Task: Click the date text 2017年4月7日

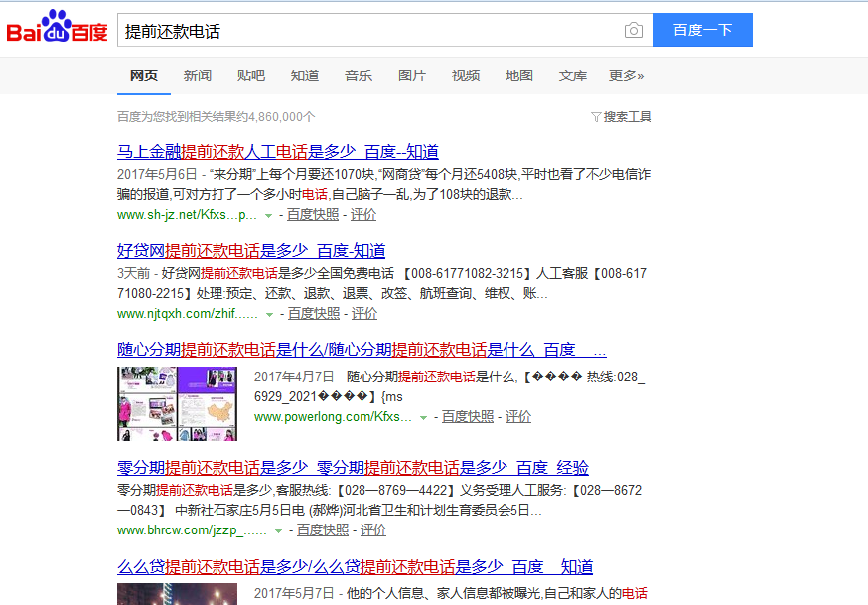Action: 294,377
